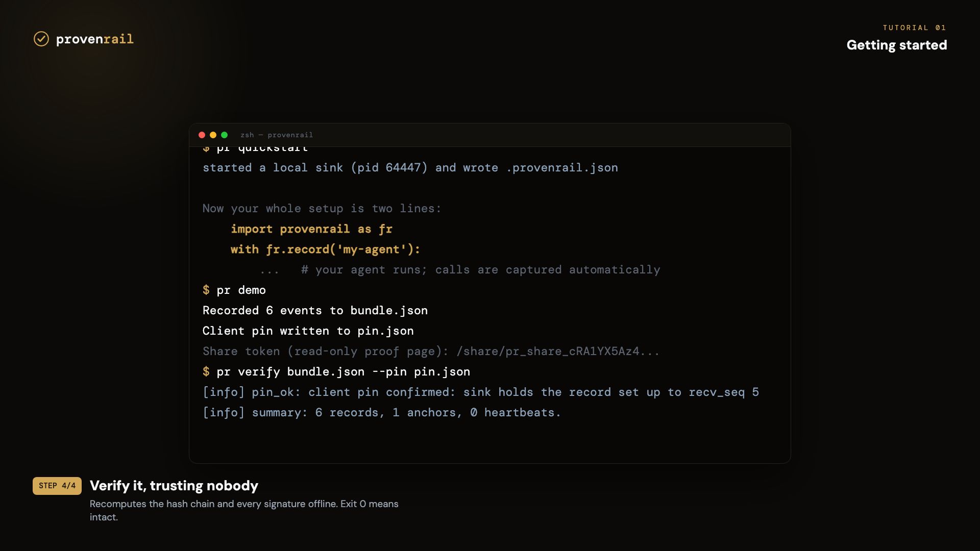Screen dimensions: 980x551
Task: Click the "with fr.record('my-agent'):" line
Action: (x=325, y=249)
